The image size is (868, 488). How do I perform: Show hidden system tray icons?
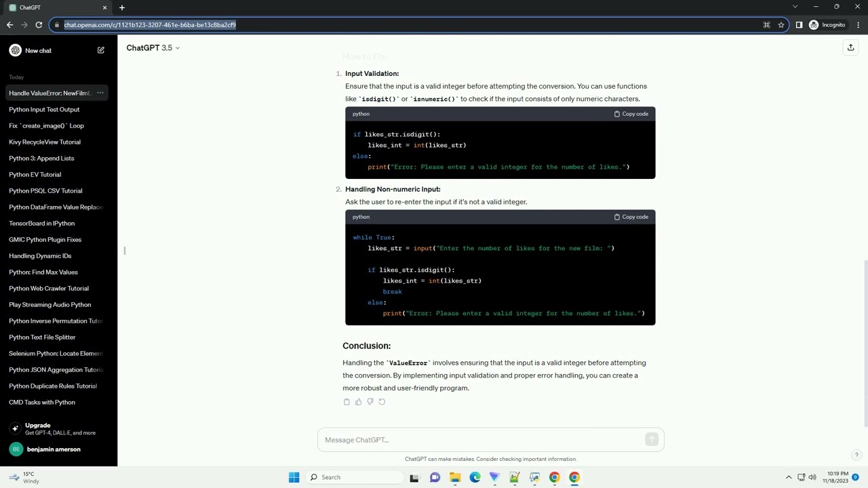[789, 477]
